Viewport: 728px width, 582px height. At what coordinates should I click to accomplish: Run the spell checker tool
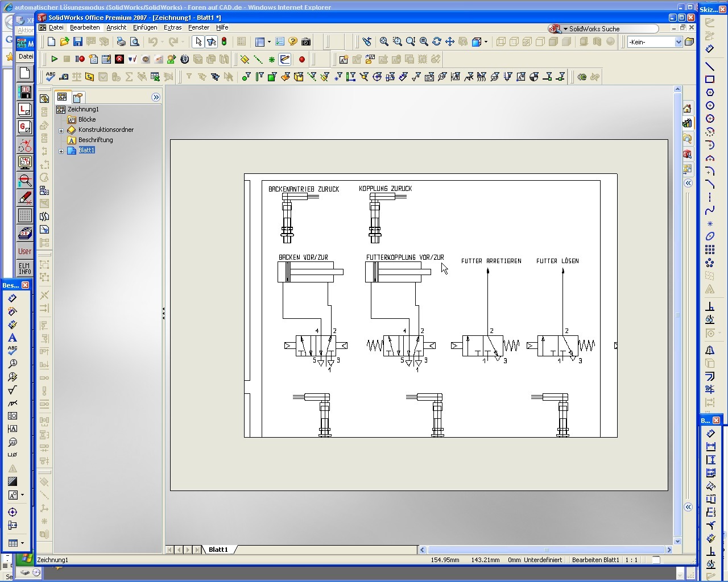[x=49, y=76]
